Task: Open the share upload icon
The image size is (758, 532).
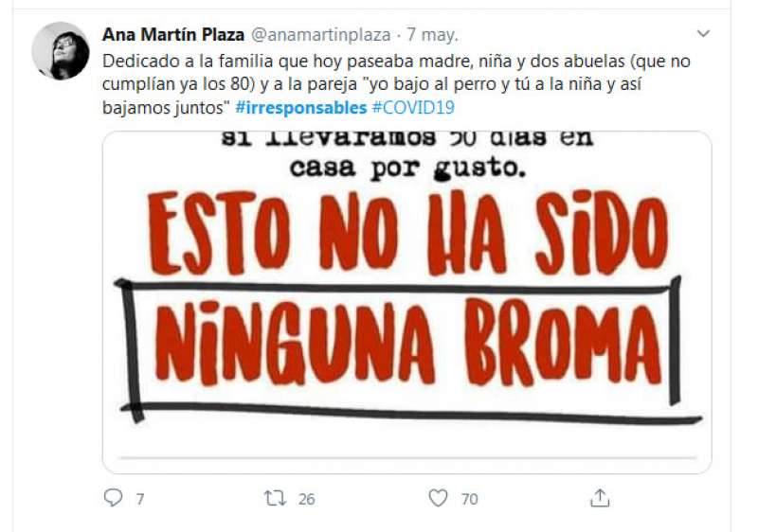Action: pyautogui.click(x=600, y=498)
